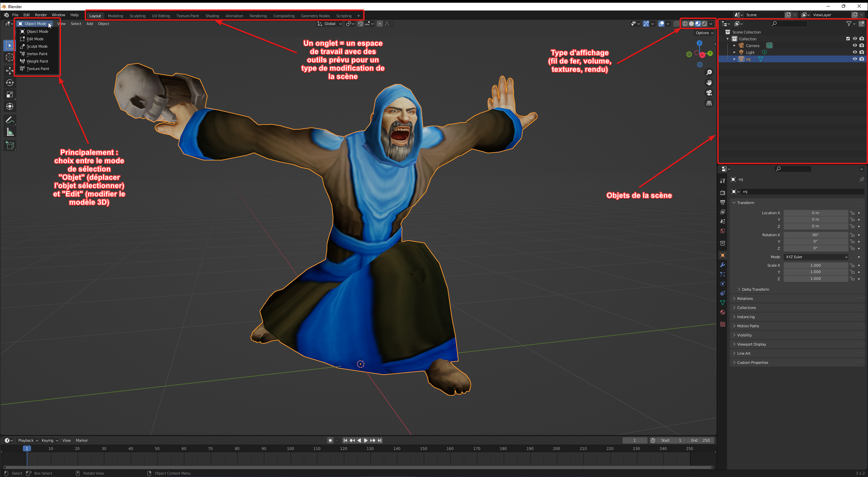Viewport: 868px width, 477px height.
Task: Open the Object Data mesh properties tab
Action: pos(722,303)
